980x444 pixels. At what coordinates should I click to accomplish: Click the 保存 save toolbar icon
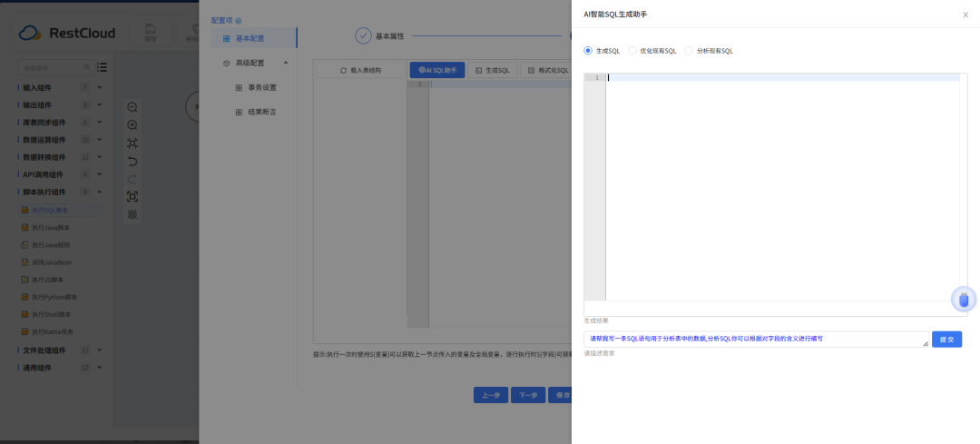pyautogui.click(x=150, y=33)
